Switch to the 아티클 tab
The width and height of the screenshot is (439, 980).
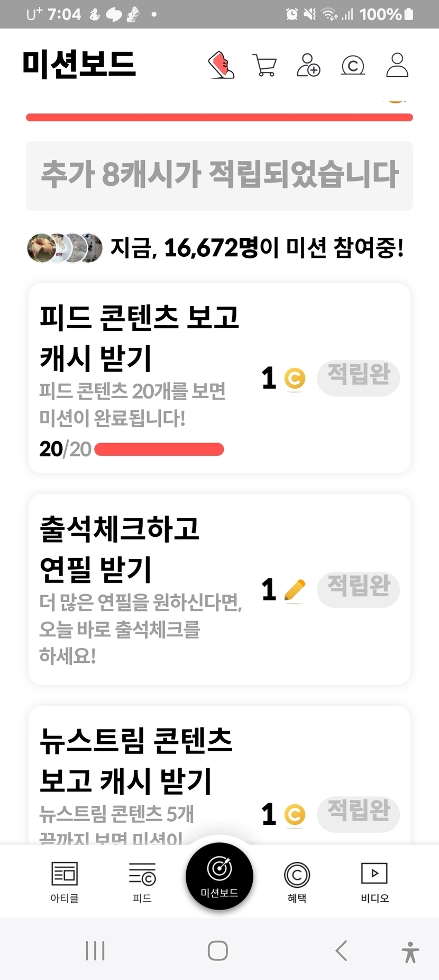(x=65, y=881)
